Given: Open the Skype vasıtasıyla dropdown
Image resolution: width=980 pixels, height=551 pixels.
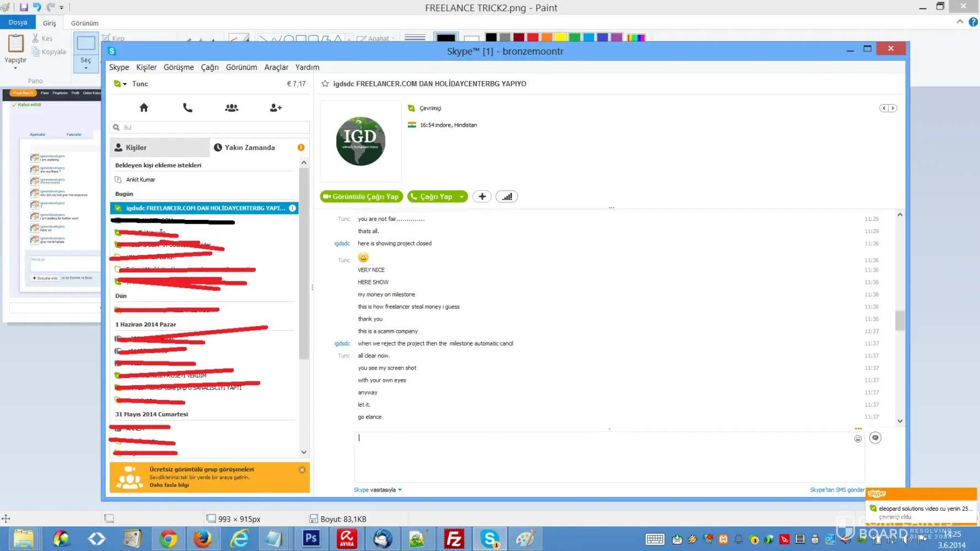Looking at the screenshot, I should coord(378,490).
